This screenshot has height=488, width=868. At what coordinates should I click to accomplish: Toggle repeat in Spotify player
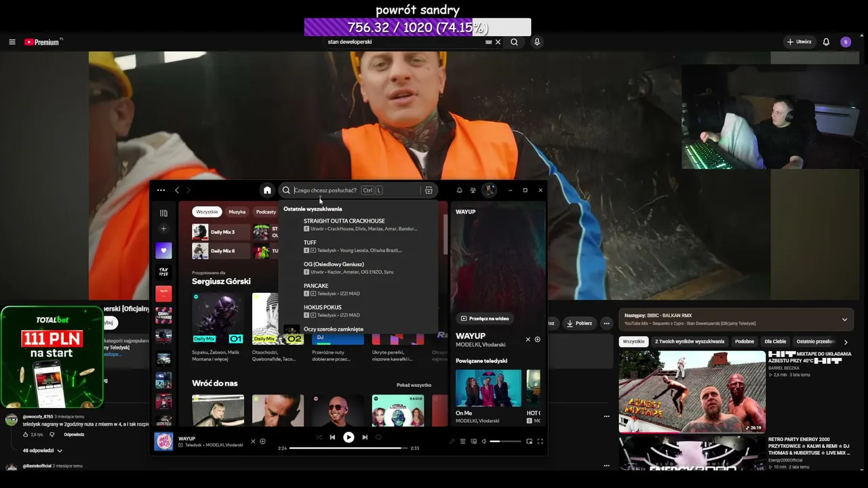(378, 437)
